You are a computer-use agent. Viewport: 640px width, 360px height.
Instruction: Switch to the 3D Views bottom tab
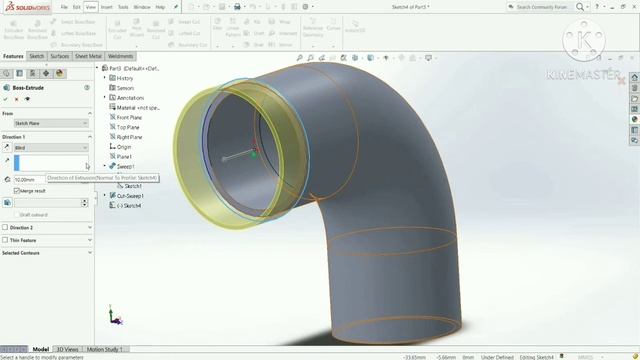click(x=67, y=349)
